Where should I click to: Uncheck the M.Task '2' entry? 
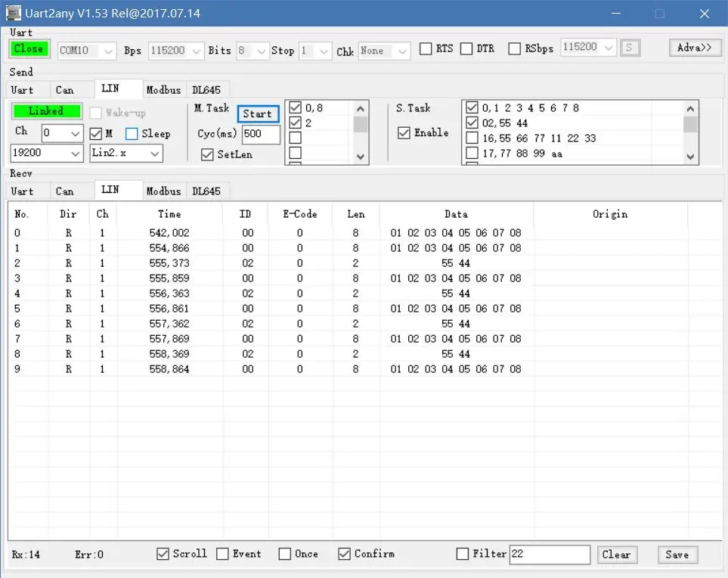(296, 123)
